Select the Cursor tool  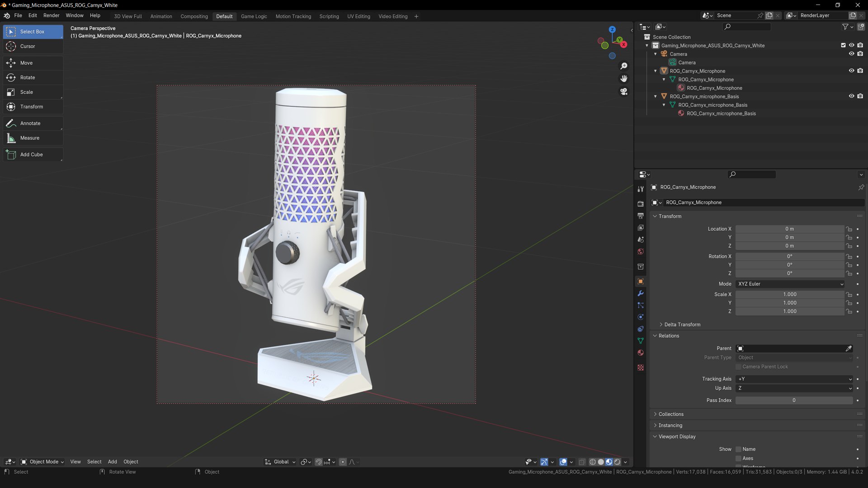33,46
